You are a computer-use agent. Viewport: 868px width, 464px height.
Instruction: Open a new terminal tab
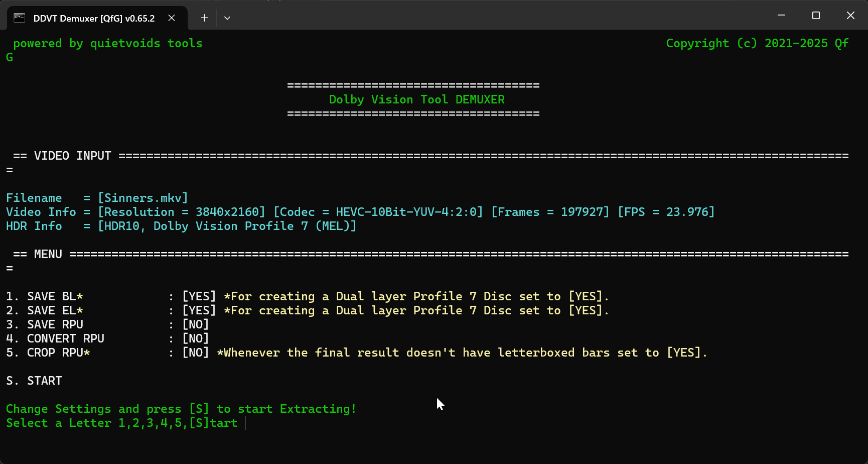click(x=204, y=18)
